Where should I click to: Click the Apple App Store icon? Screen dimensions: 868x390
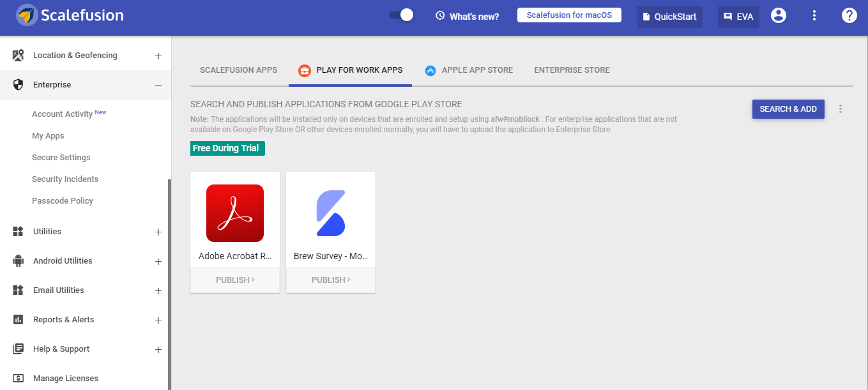430,70
